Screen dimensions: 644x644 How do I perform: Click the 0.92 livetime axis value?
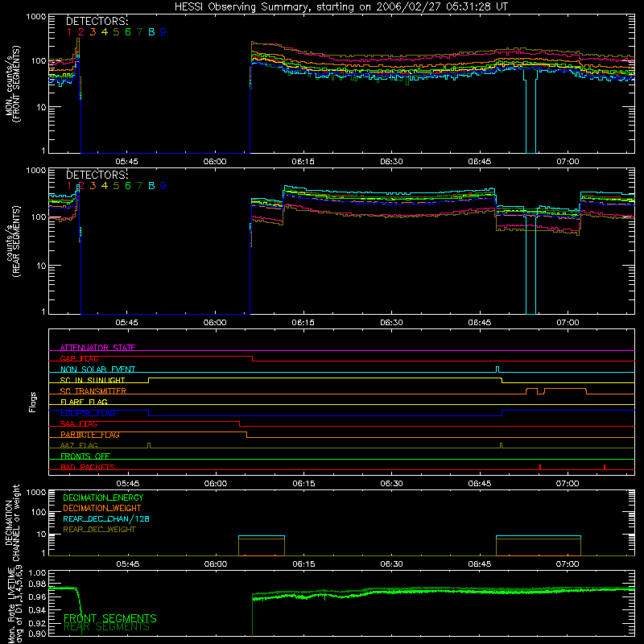37,622
